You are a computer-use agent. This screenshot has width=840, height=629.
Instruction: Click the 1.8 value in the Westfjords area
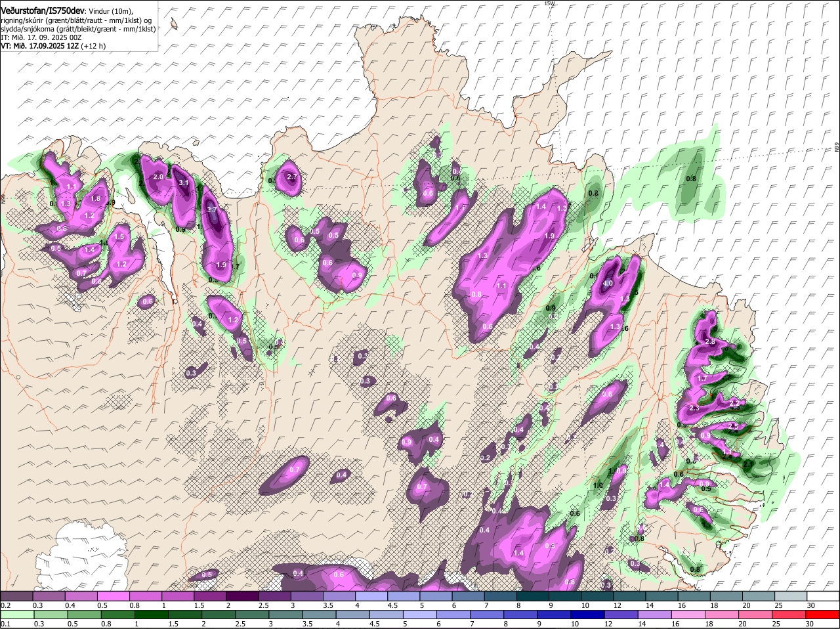pos(95,199)
